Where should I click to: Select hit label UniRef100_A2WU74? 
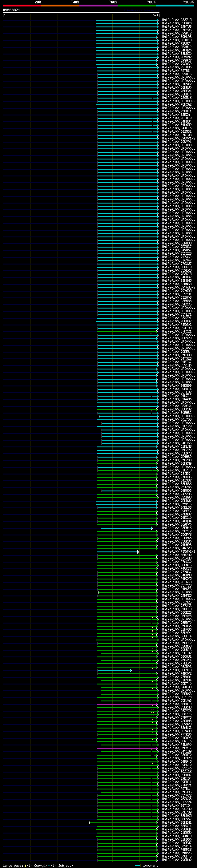(176, 43)
